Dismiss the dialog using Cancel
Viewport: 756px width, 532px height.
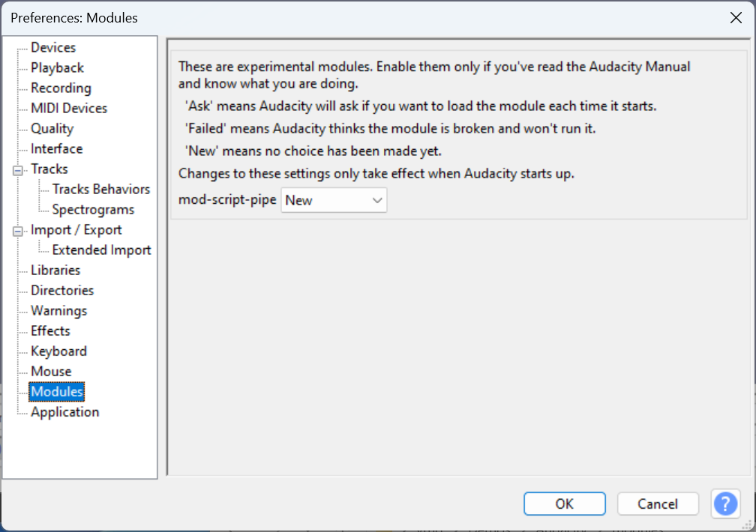(658, 504)
